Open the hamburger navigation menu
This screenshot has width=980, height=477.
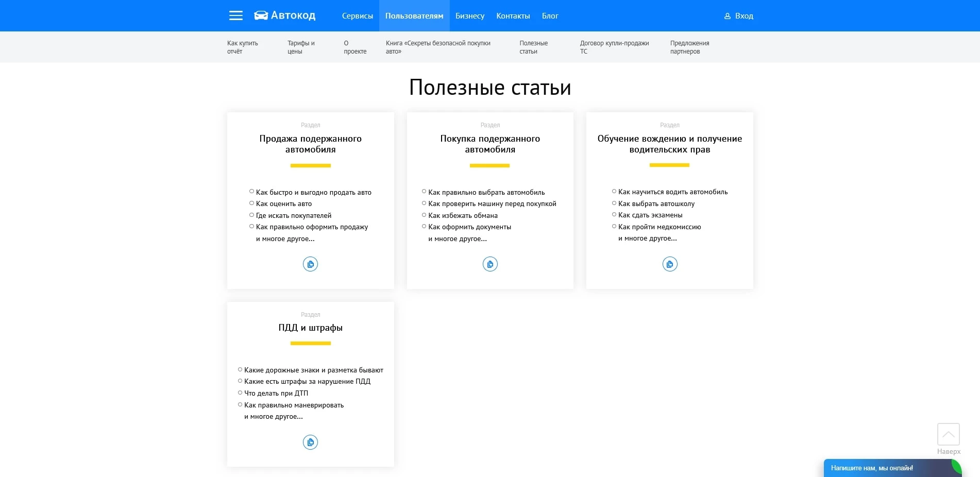236,15
